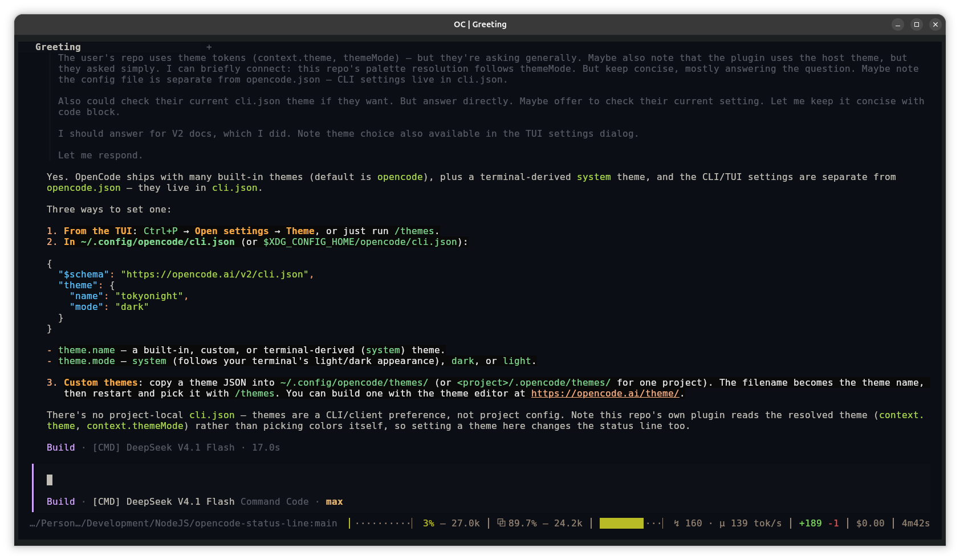The width and height of the screenshot is (960, 560).
Task: Click the yellow filled progress bar in status line
Action: (x=621, y=523)
